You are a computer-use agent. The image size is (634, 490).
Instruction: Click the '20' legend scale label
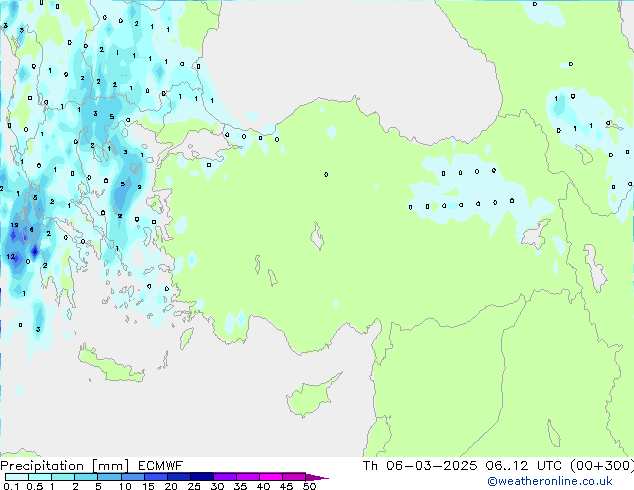[x=171, y=486]
